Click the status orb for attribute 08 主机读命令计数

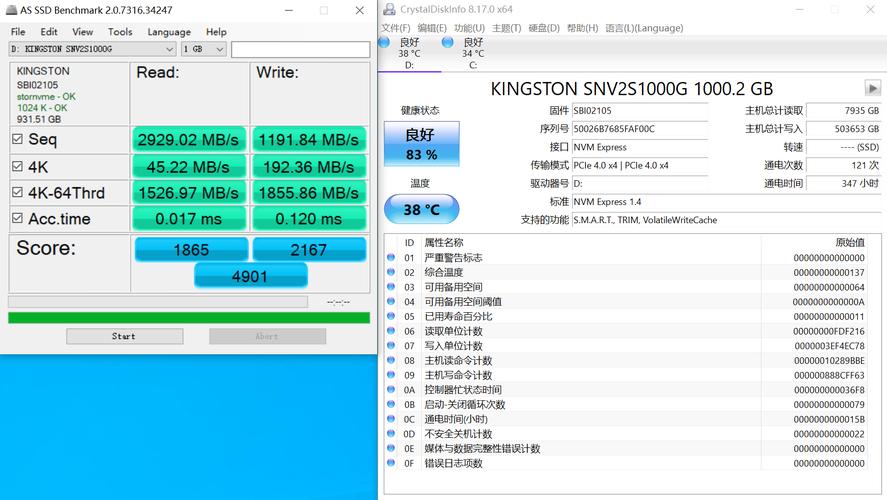[x=391, y=360]
